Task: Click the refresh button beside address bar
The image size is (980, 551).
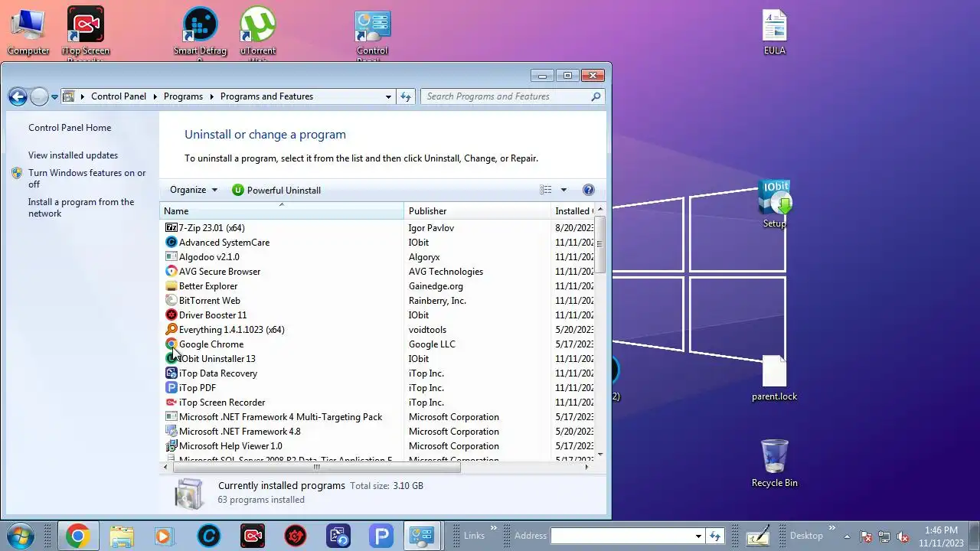Action: coord(406,96)
